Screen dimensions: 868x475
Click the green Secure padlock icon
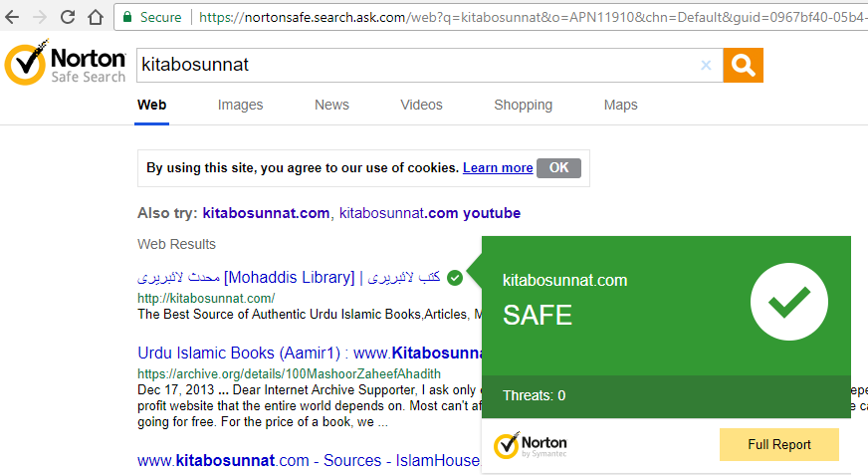pyautogui.click(x=127, y=17)
